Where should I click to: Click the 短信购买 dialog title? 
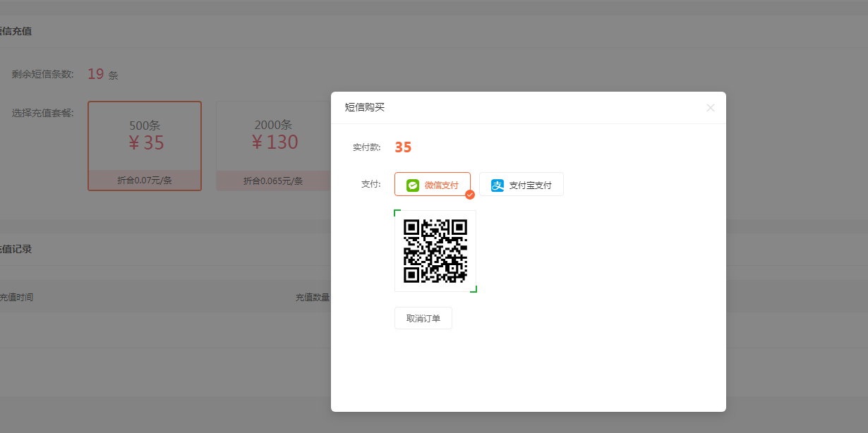[x=365, y=107]
